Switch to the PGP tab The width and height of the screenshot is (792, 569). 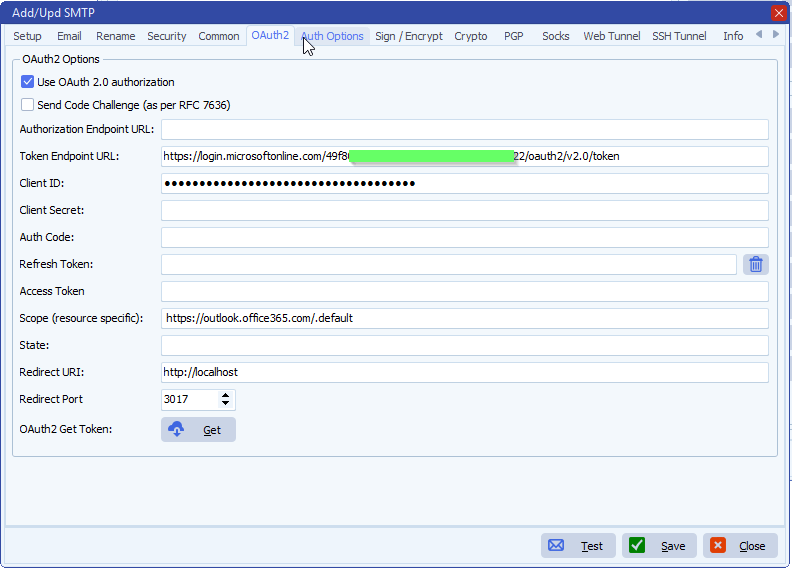[x=514, y=36]
